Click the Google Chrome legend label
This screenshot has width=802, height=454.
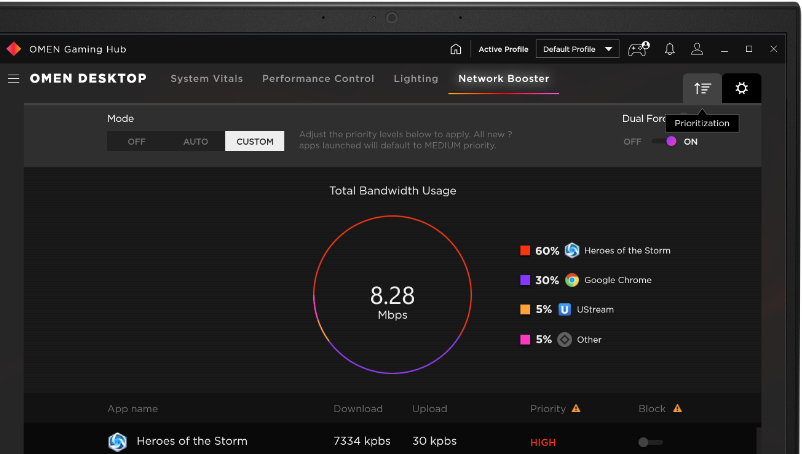[x=618, y=280]
